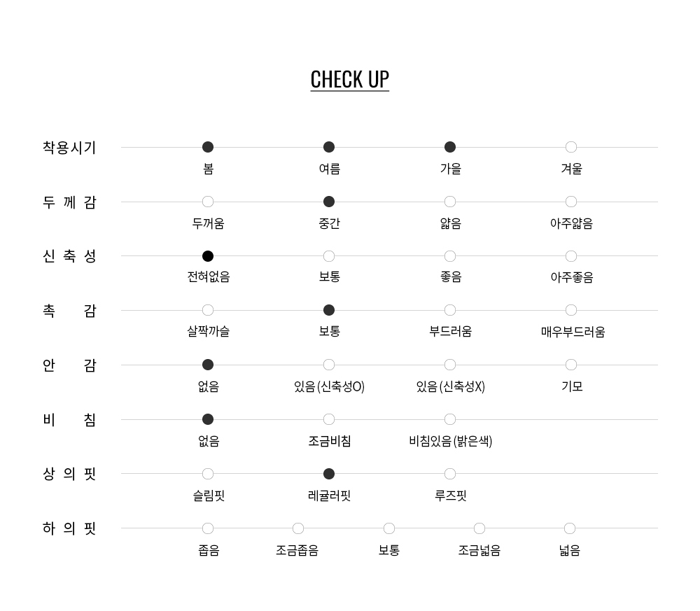Click the filled 봄 season dot
Viewport: 700px width, 611px height.
click(208, 147)
